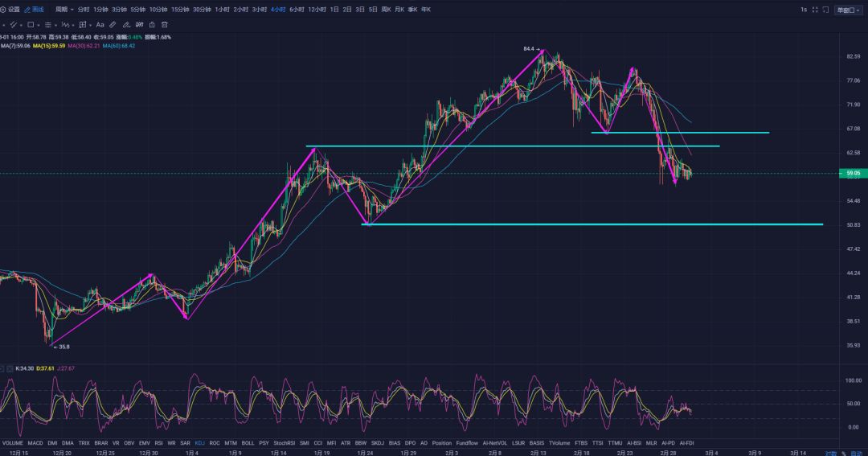Select the 30分钟 timeframe
868x456 pixels.
(x=202, y=10)
